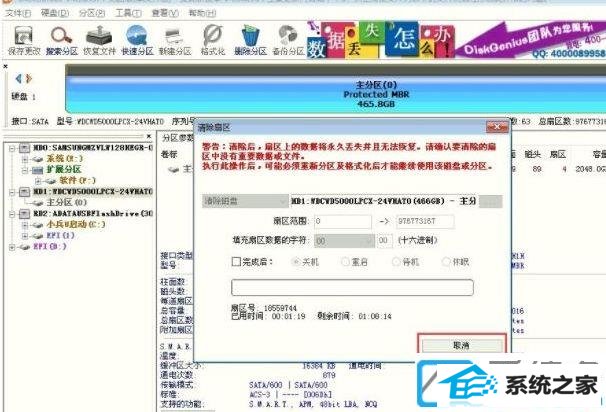606x412 pixels.
Task: Click the Format (格式化) toolbar icon
Action: (213, 40)
